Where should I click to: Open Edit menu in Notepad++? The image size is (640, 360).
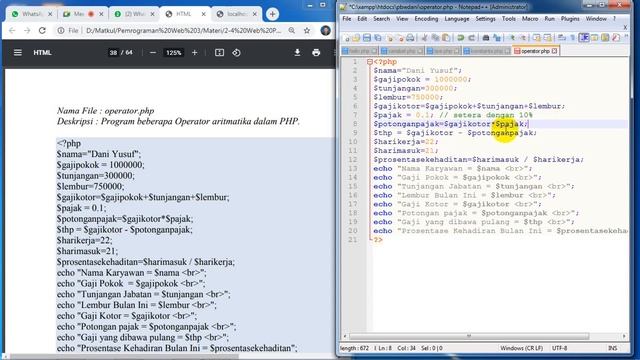362,19
